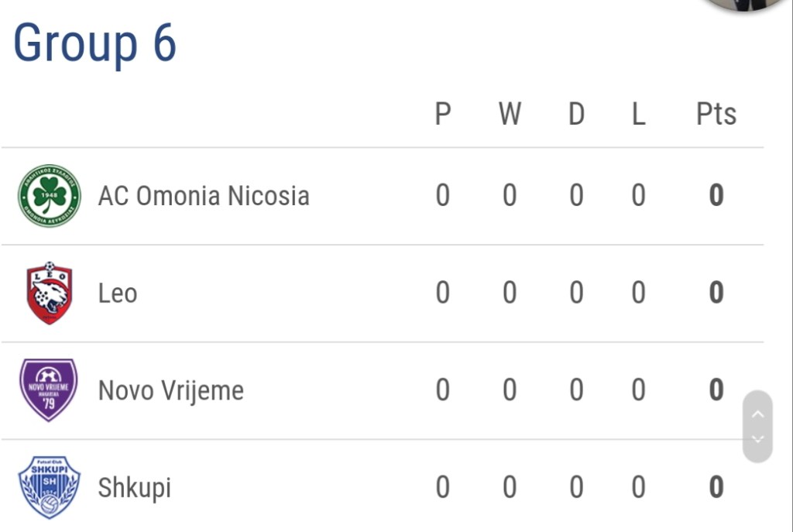Click the D column header

click(576, 114)
